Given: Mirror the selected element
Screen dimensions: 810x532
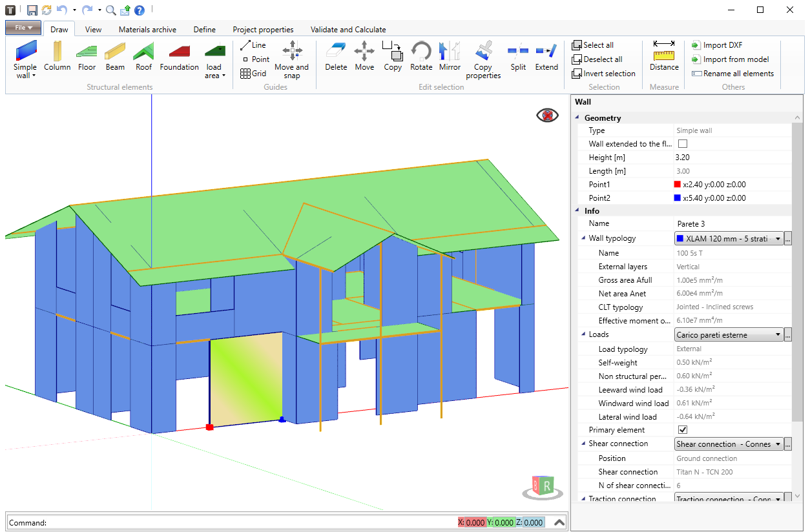Looking at the screenshot, I should 450,56.
